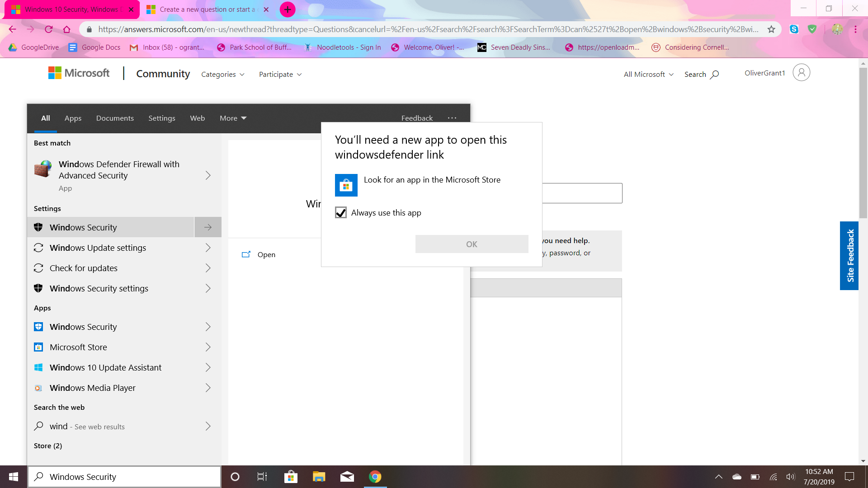Open Wi-Fi network tray icon
The width and height of the screenshot is (868, 488).
click(774, 477)
